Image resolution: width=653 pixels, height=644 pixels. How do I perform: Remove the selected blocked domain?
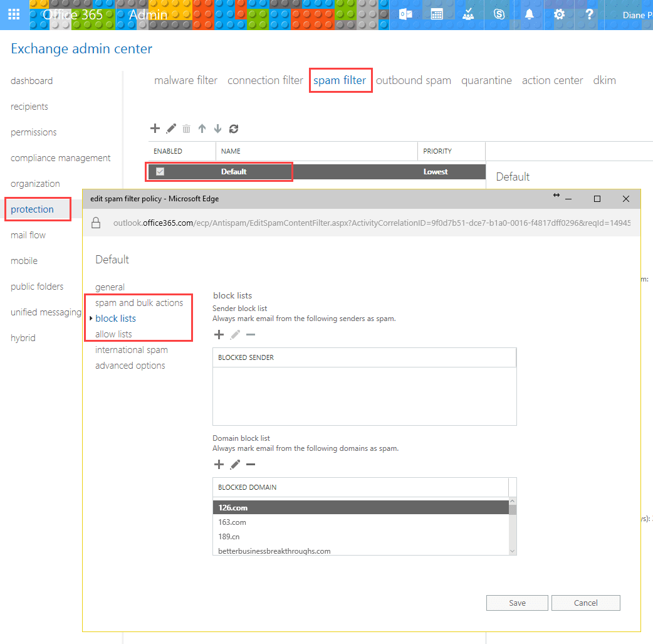251,465
